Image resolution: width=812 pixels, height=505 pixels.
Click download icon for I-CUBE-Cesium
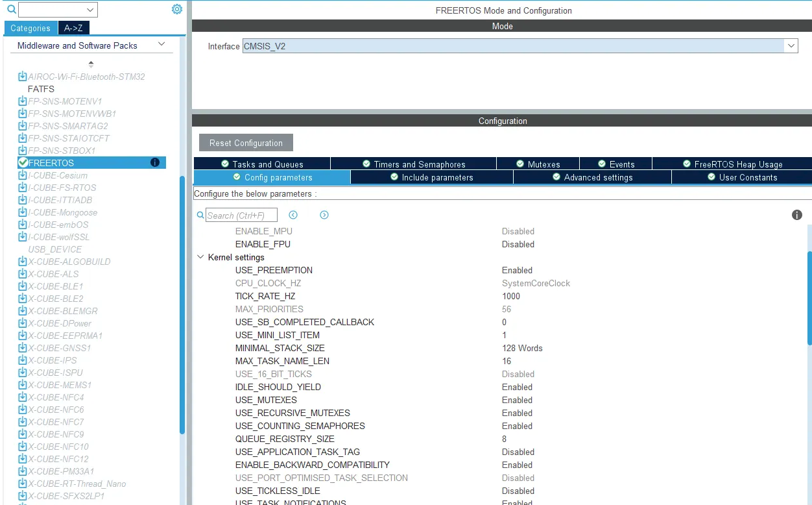pos(23,175)
